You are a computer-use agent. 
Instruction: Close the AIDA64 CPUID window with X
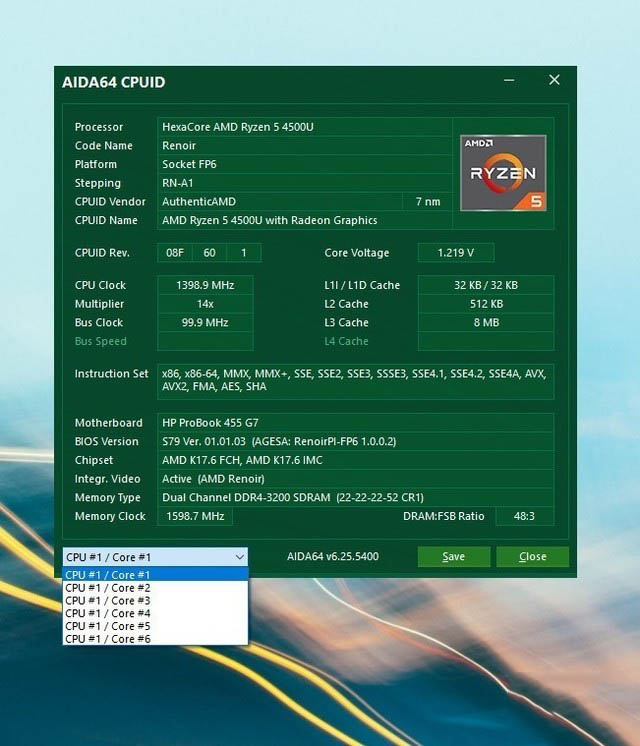pyautogui.click(x=554, y=80)
